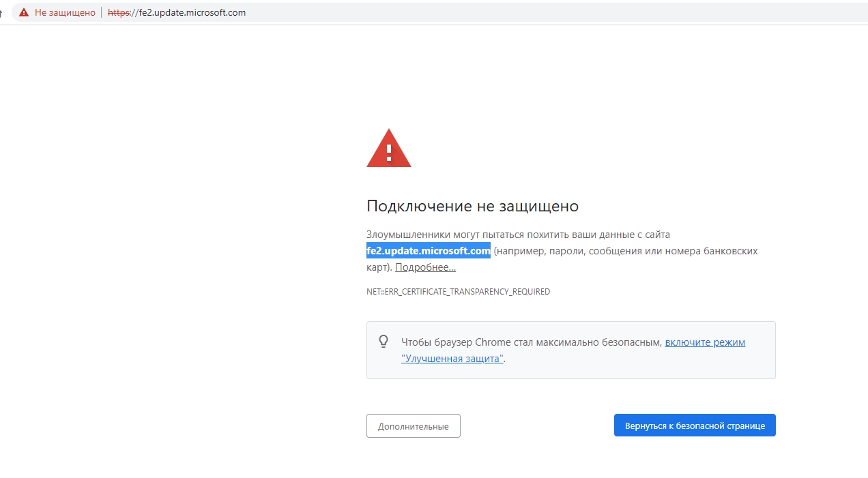Click the lightbulb icon in the tip box
The image size is (868, 478).
(384, 342)
